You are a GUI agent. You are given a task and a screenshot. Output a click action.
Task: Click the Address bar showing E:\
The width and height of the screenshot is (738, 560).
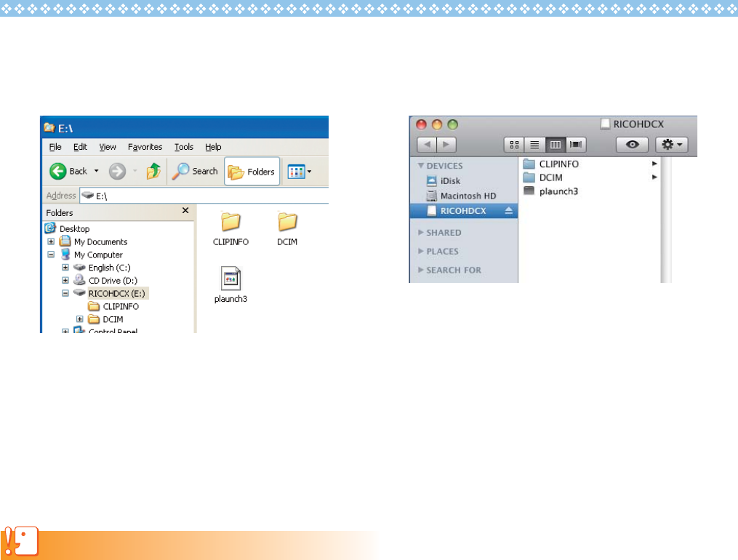[204, 196]
